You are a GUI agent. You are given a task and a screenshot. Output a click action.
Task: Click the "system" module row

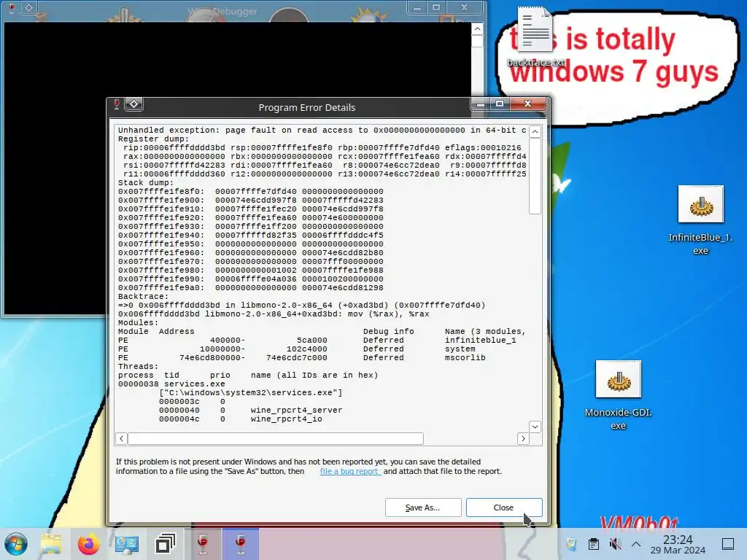[297, 349]
